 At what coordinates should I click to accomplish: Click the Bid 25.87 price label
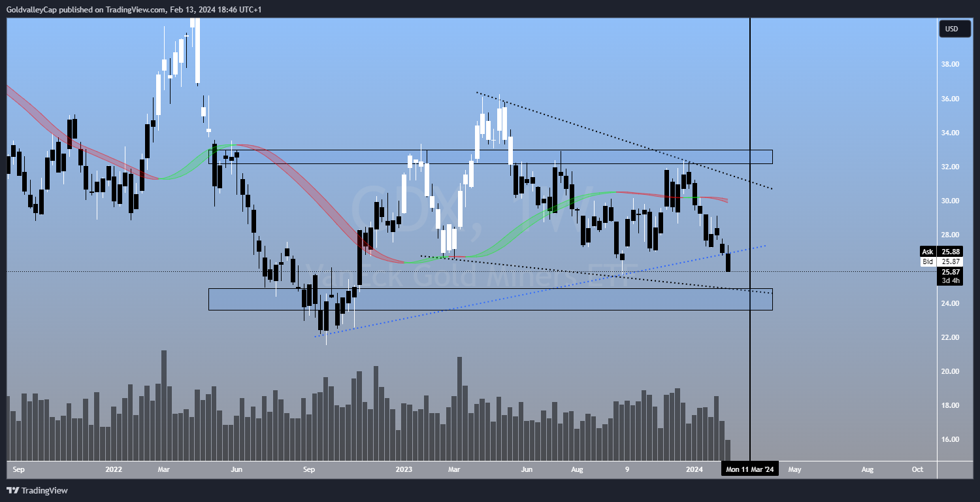coord(940,261)
